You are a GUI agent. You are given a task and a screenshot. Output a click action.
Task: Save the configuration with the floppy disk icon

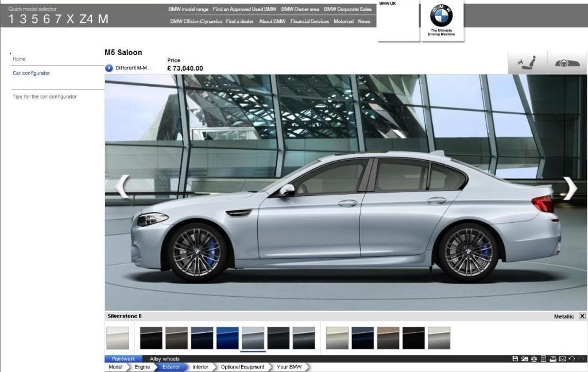pos(515,359)
